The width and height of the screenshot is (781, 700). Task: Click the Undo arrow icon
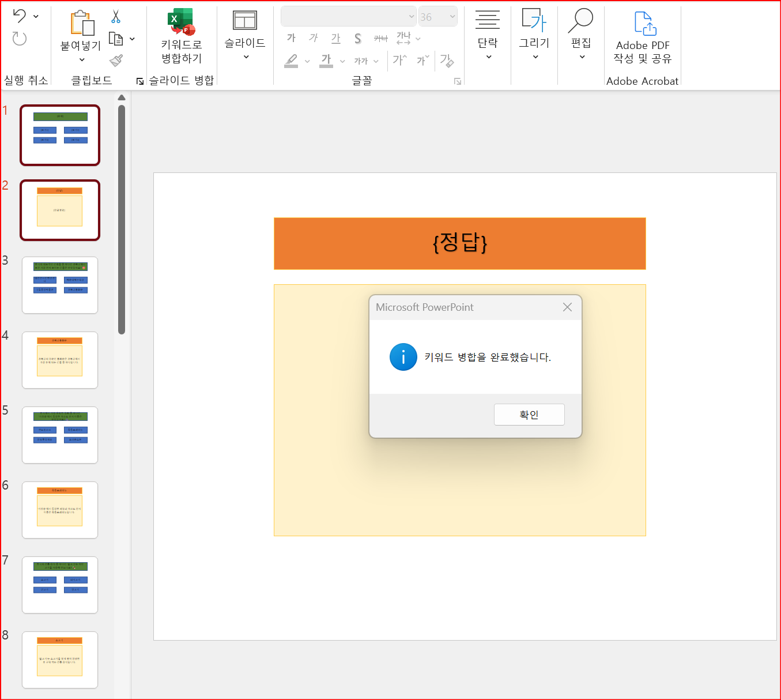click(x=20, y=16)
